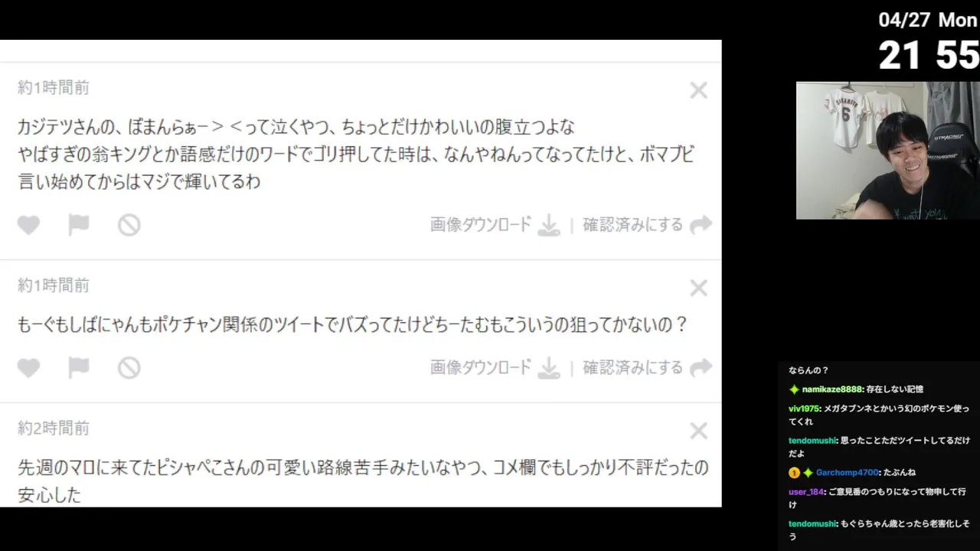
Task: Mark first message confirmed via arrow icon
Action: pos(701,225)
